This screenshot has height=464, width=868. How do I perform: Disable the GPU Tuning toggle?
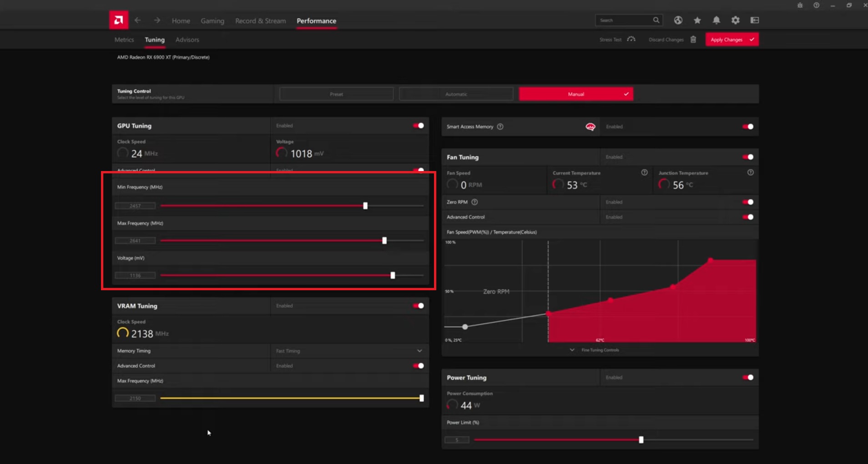pos(418,126)
